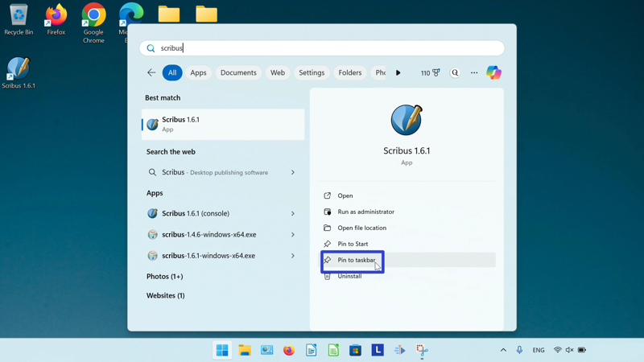The image size is (644, 362).
Task: Switch to the Web filter tab
Action: pyautogui.click(x=278, y=72)
